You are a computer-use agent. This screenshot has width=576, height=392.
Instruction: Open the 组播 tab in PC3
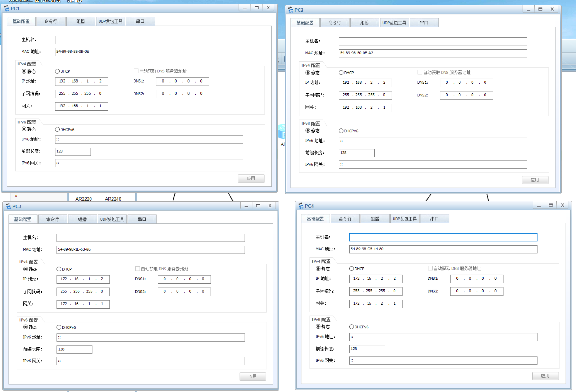click(x=82, y=219)
